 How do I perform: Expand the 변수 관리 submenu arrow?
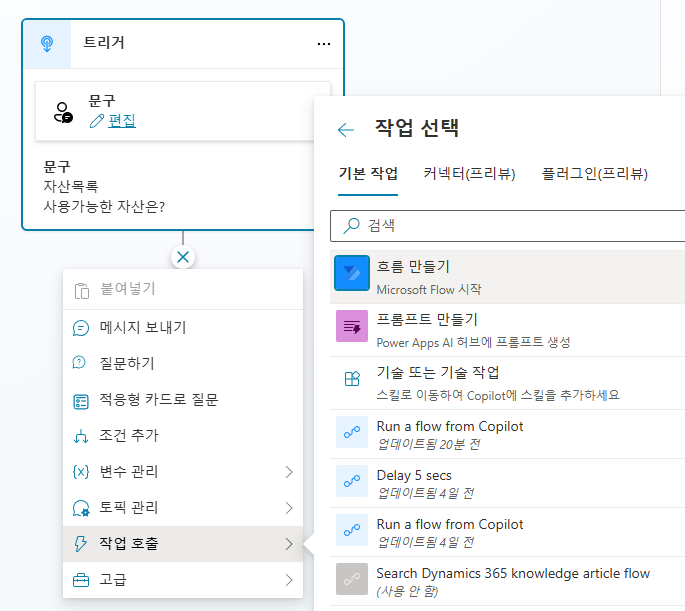(x=289, y=471)
